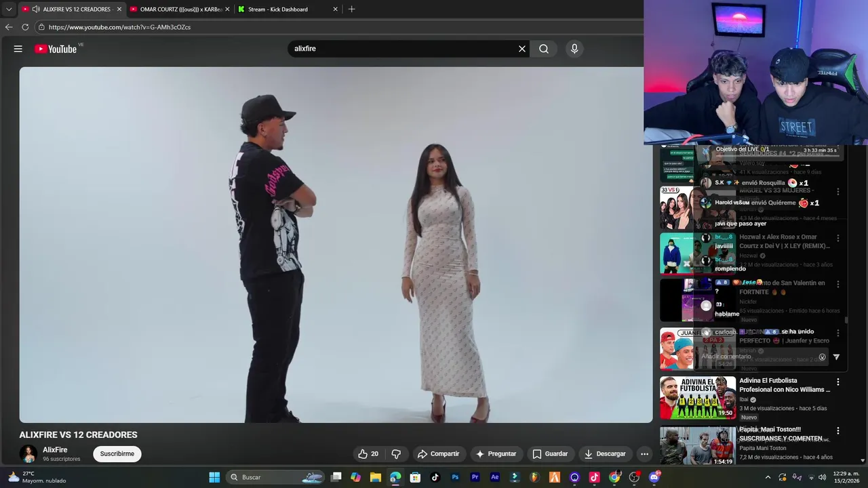Image resolution: width=868 pixels, height=488 pixels.
Task: Open the AlixFire channel name link
Action: tap(55, 450)
